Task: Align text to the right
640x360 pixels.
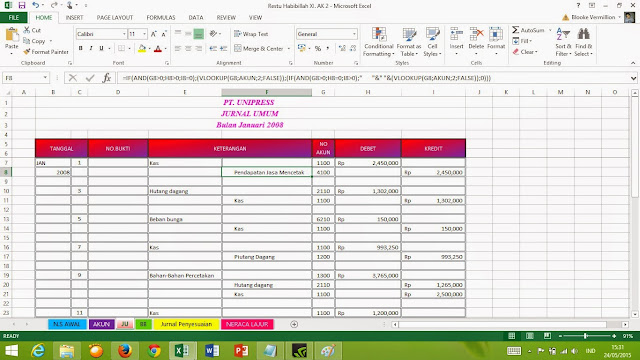Action: [x=199, y=49]
